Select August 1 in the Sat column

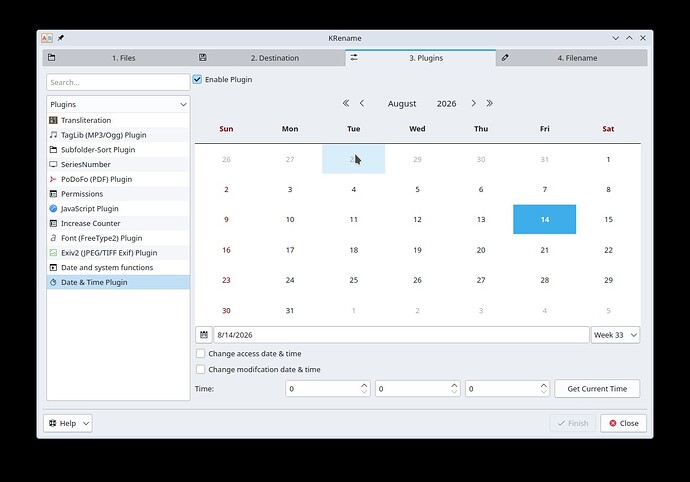(608, 159)
